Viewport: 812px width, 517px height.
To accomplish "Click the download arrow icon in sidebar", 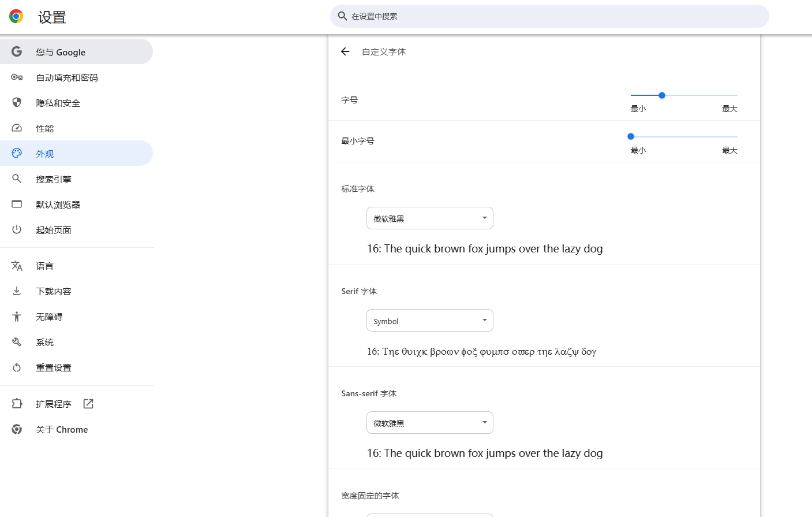I will coord(17,291).
